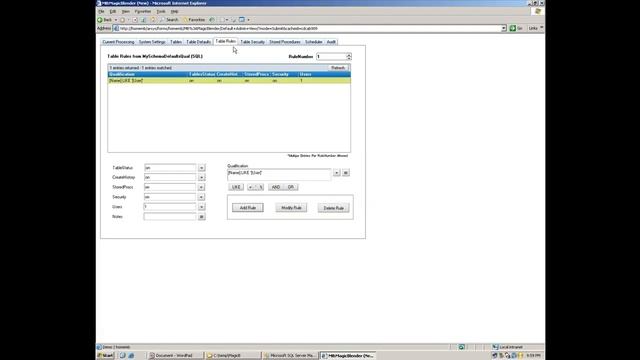The width and height of the screenshot is (640, 360).
Task: Switch to the Table Defaults tab
Action: click(198, 42)
